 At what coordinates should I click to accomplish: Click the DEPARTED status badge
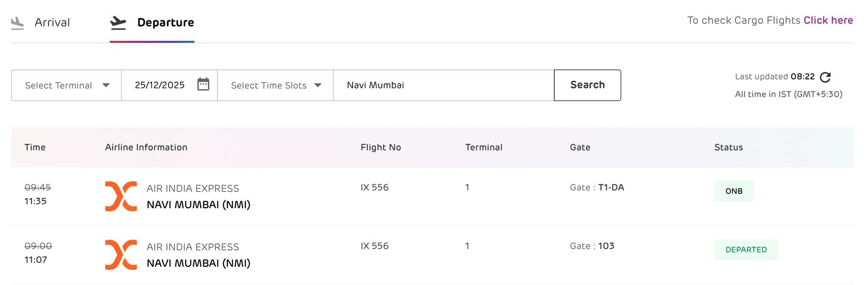click(746, 249)
